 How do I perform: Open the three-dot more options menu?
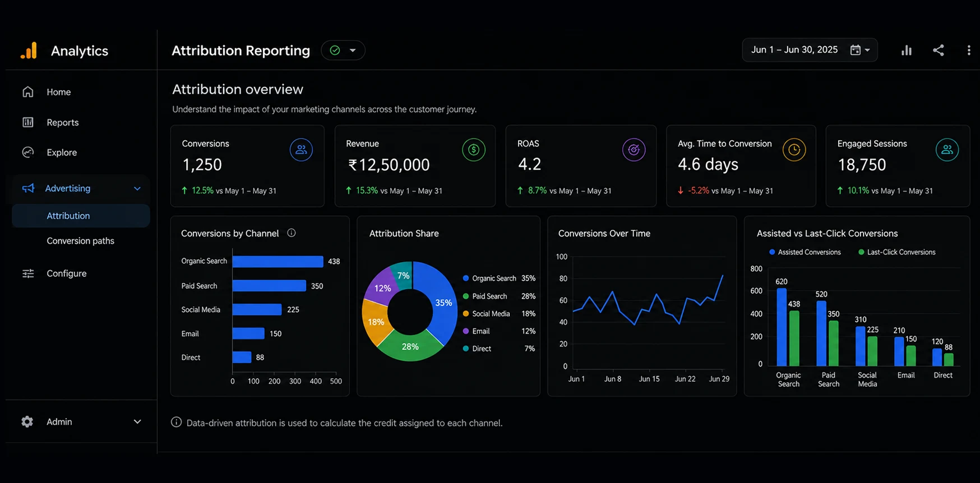(x=969, y=50)
